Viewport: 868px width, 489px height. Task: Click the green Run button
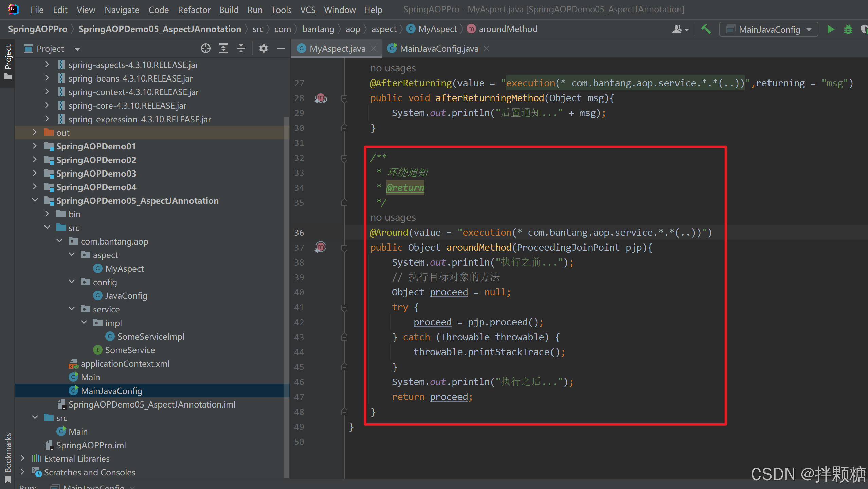coord(831,30)
